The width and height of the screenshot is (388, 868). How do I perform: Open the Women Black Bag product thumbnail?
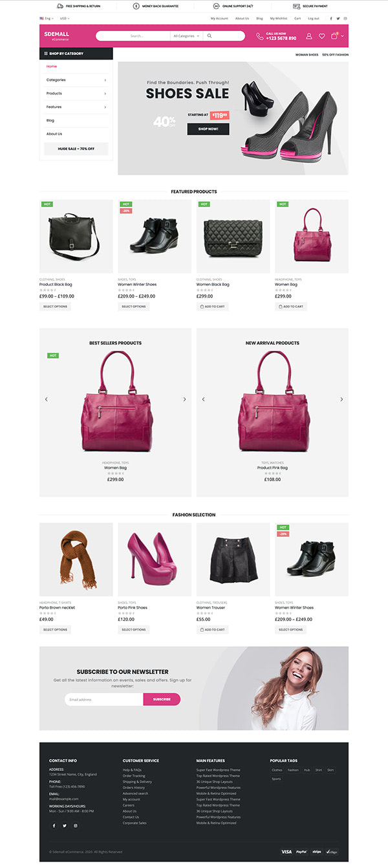[233, 236]
